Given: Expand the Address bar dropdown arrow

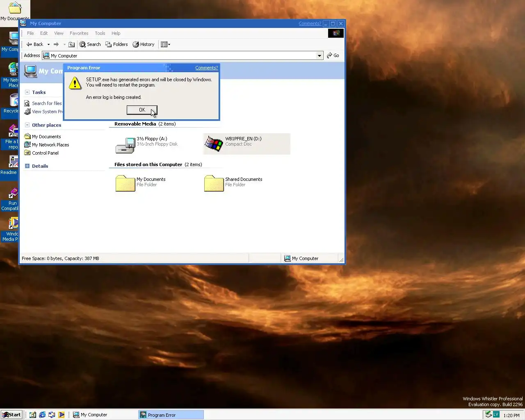Looking at the screenshot, I should pyautogui.click(x=320, y=55).
